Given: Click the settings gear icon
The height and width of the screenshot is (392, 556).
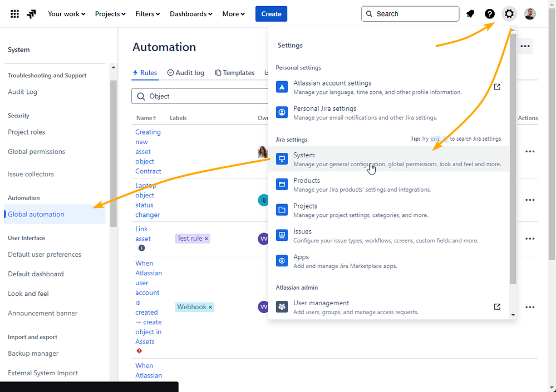Looking at the screenshot, I should [509, 14].
